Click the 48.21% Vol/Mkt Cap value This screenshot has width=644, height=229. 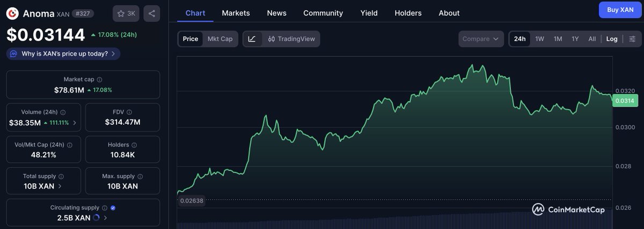click(x=43, y=155)
